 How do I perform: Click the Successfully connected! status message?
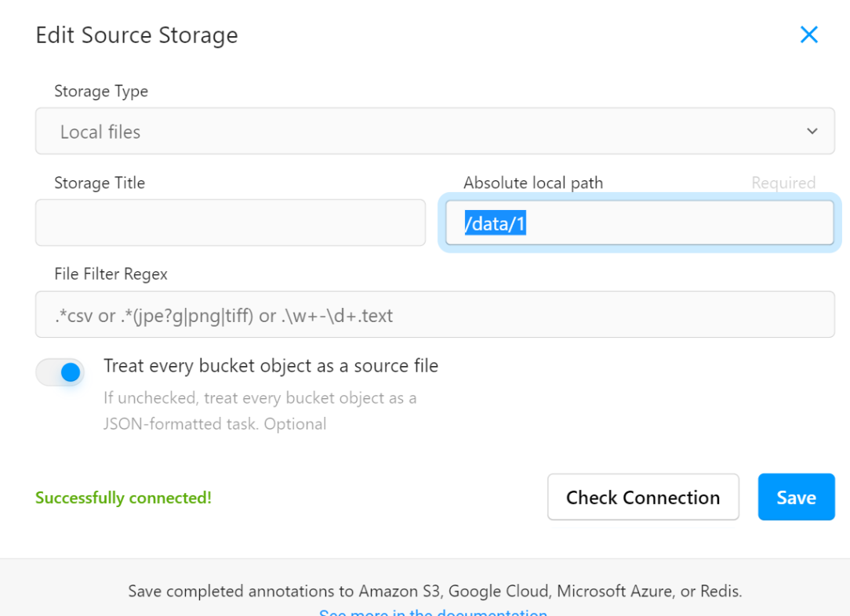click(123, 498)
